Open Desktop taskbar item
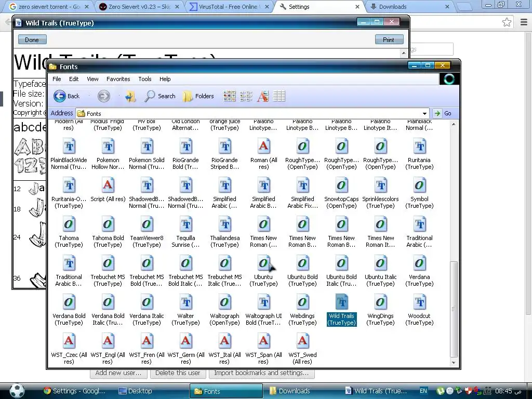532x399 pixels. click(135, 391)
